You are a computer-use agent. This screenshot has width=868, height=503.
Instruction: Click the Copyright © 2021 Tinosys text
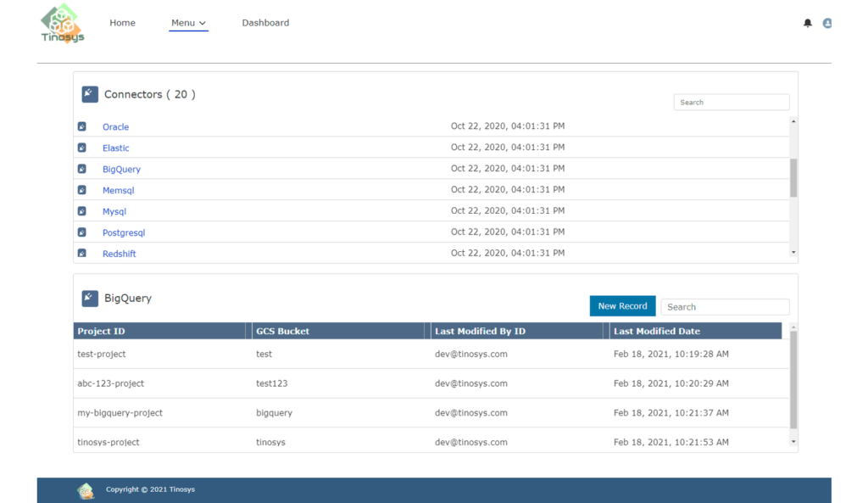(x=150, y=489)
